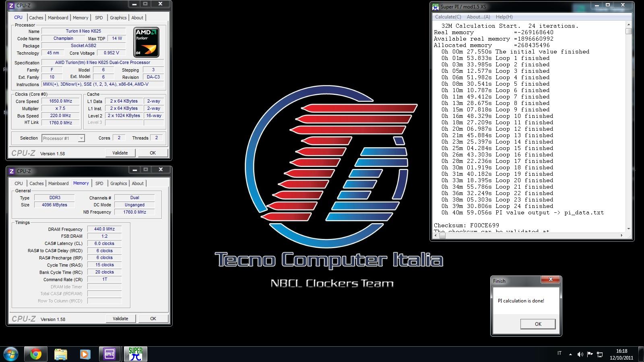The image size is (644, 362).
Task: Select Caches tab in bottom CPU-Z window
Action: pos(36,183)
